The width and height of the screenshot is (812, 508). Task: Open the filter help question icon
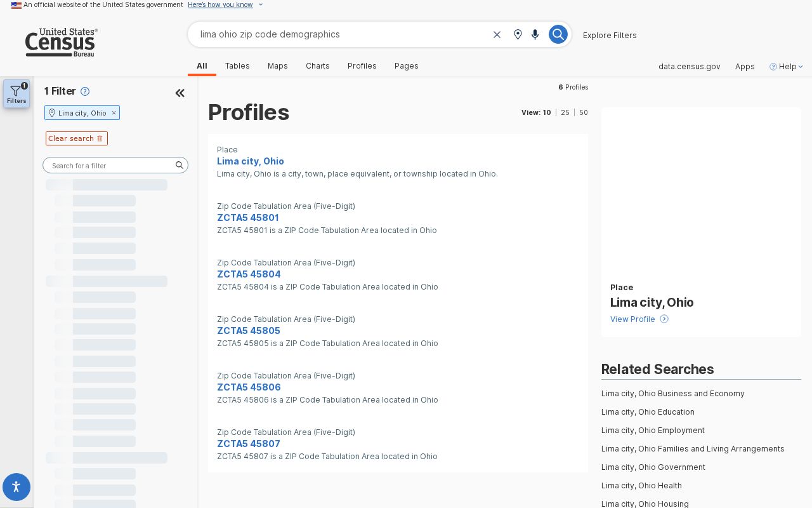85,91
